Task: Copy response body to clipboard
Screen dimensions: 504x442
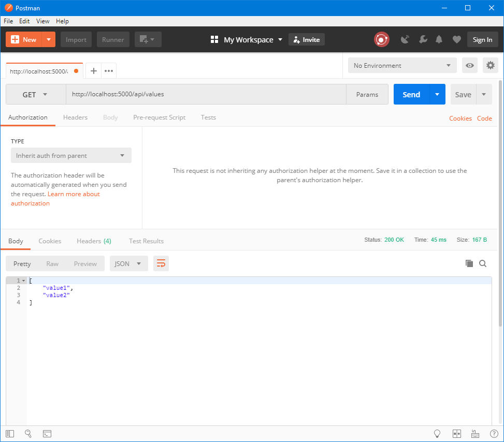Action: [x=469, y=263]
